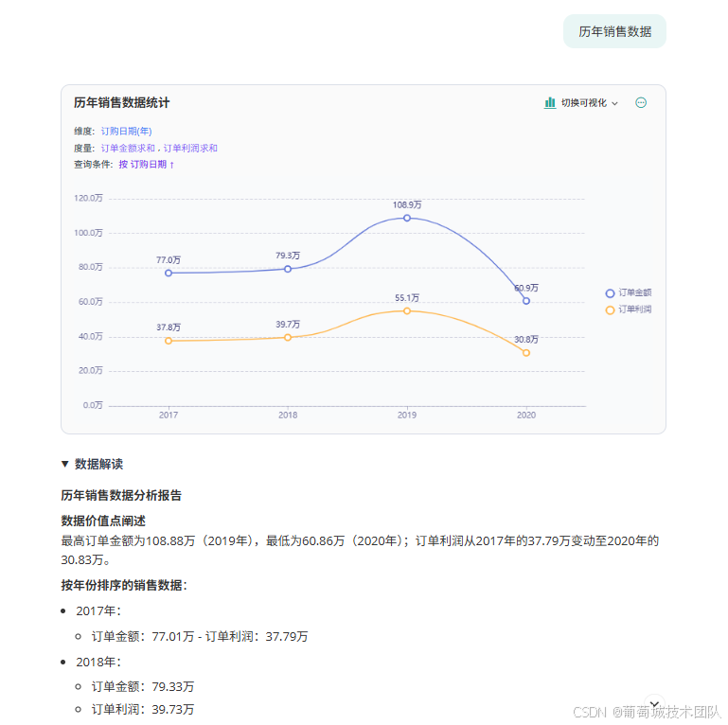The width and height of the screenshot is (728, 725).
Task: Click the scroll-down chevron button at bottom right
Action: coord(655,703)
